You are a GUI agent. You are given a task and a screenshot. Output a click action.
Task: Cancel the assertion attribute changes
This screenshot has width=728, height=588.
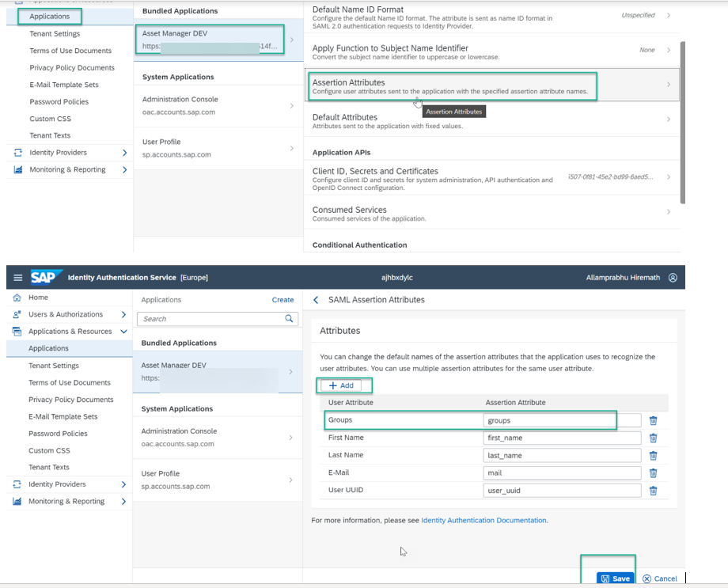click(660, 579)
